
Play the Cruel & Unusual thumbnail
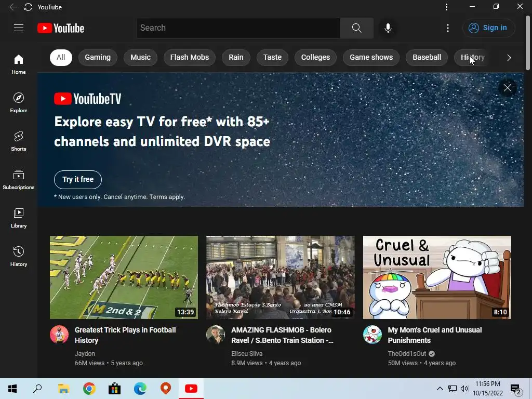click(437, 277)
